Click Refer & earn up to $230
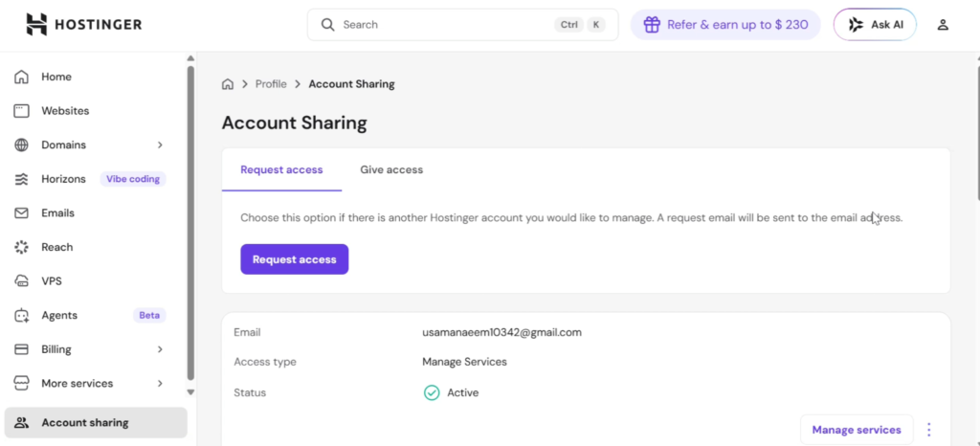 (725, 25)
